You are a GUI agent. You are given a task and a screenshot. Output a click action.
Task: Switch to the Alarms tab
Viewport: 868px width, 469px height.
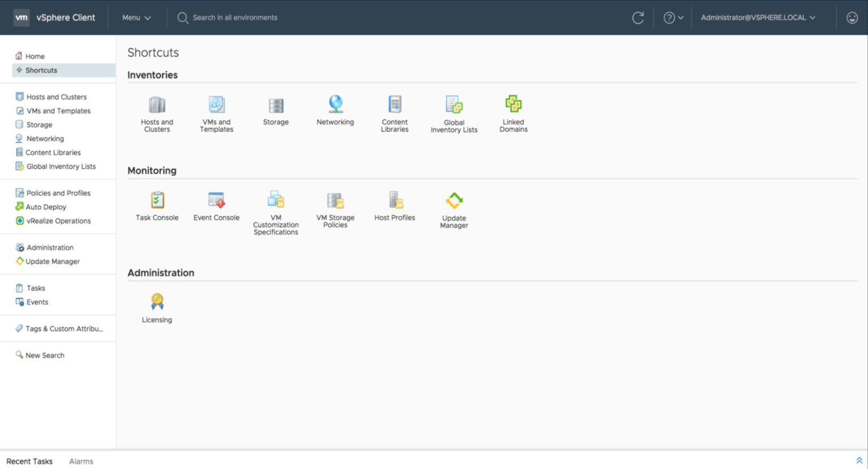pyautogui.click(x=81, y=461)
